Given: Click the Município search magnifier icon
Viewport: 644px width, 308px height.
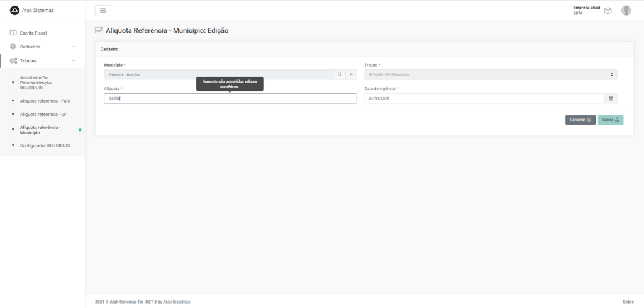Looking at the screenshot, I should [x=340, y=74].
